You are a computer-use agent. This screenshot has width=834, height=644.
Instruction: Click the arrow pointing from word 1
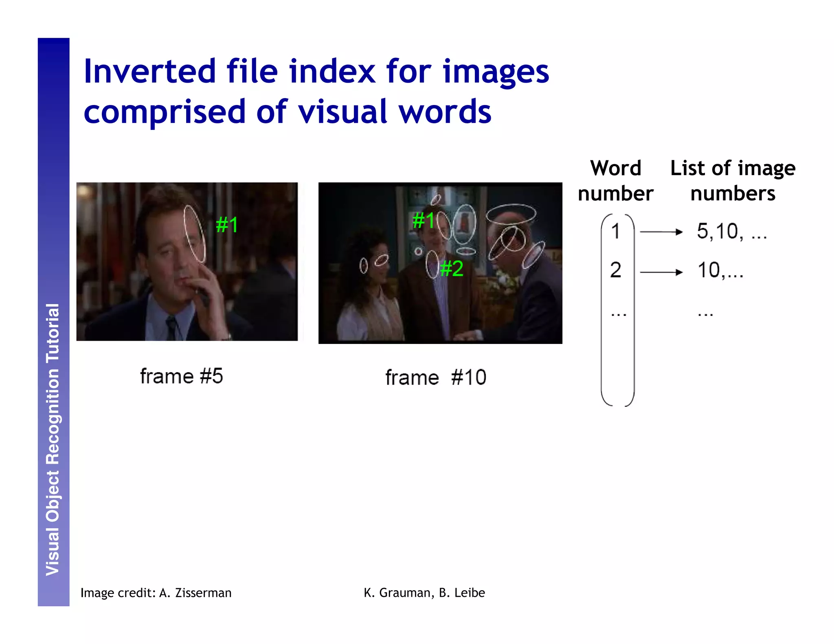pyautogui.click(x=661, y=232)
